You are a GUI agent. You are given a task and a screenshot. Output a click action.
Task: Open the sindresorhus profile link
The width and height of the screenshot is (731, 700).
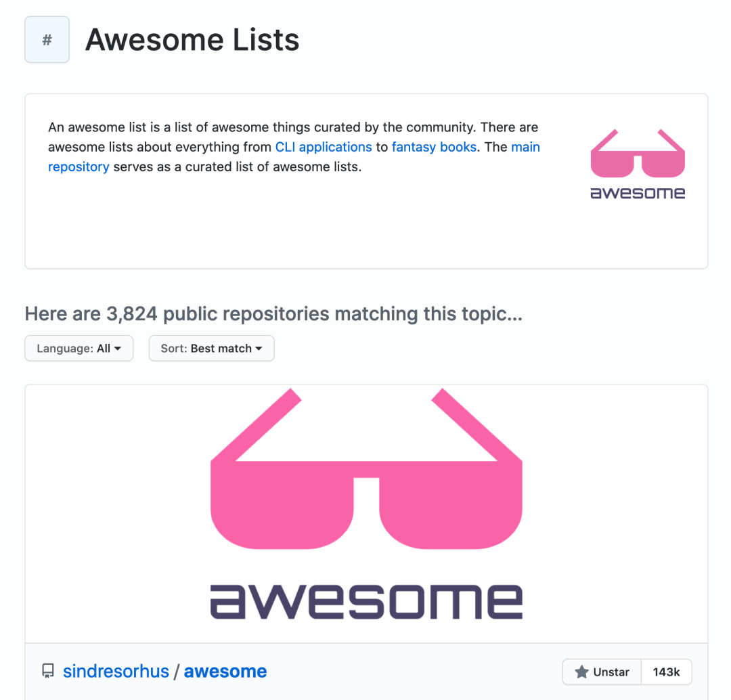click(x=116, y=672)
